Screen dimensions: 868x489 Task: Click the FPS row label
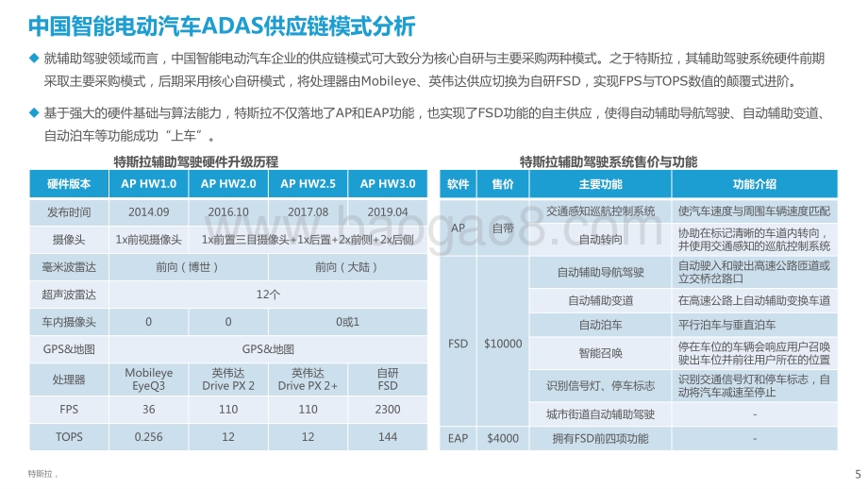point(69,410)
